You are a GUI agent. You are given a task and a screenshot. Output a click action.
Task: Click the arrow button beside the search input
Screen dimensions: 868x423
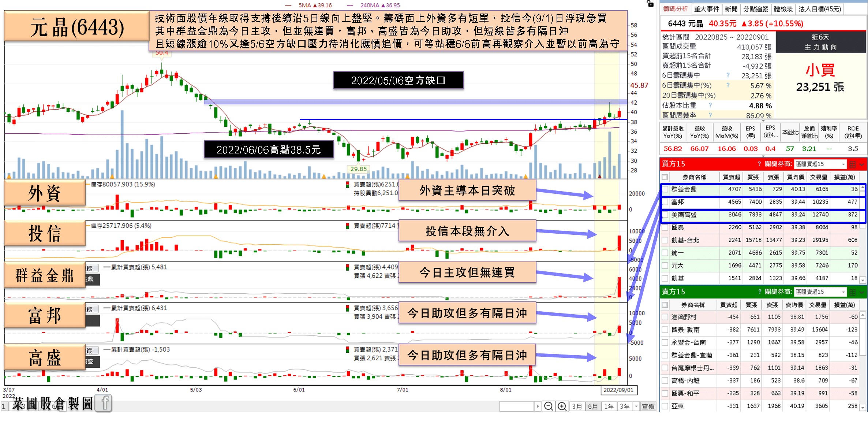tap(538, 406)
